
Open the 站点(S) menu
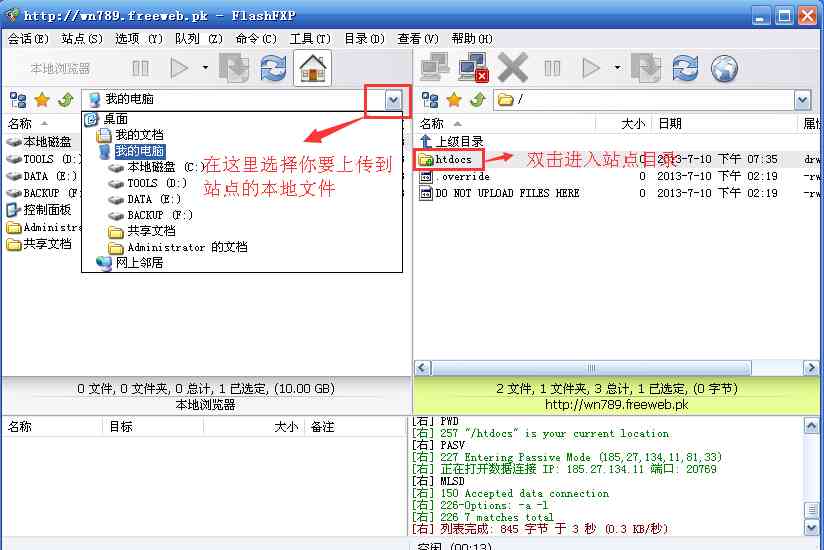click(x=81, y=39)
